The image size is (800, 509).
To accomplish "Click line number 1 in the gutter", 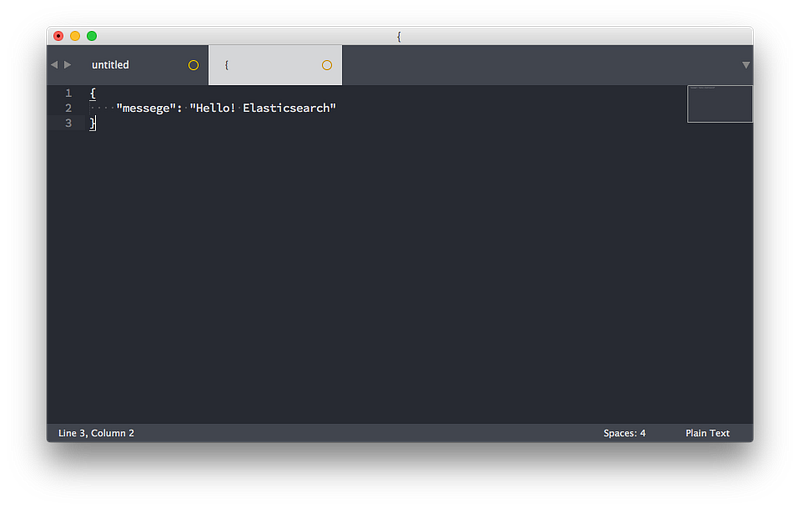I will pyautogui.click(x=68, y=93).
